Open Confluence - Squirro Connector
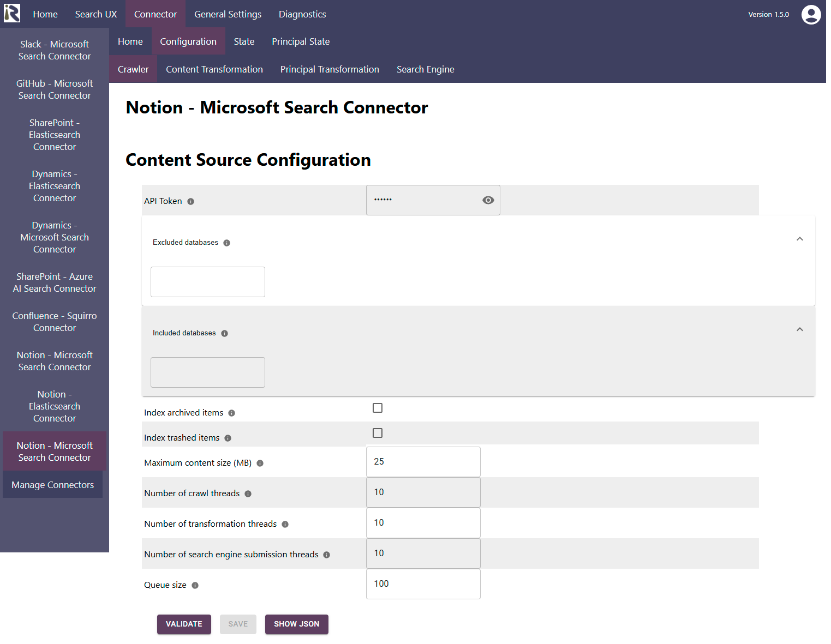The height and width of the screenshot is (644, 831). (55, 322)
